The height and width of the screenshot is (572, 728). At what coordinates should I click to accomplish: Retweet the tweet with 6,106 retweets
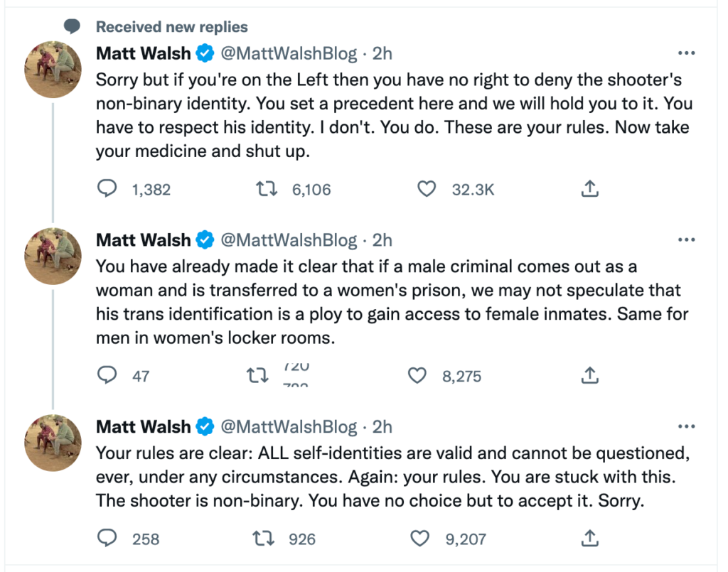[267, 189]
